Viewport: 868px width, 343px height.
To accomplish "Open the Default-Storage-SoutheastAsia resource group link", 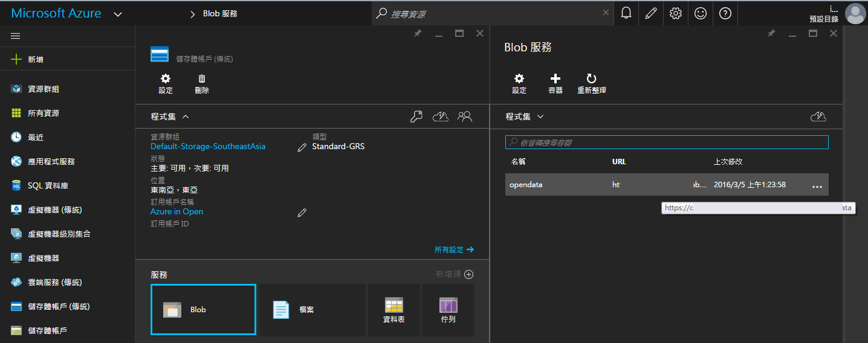I will [208, 146].
